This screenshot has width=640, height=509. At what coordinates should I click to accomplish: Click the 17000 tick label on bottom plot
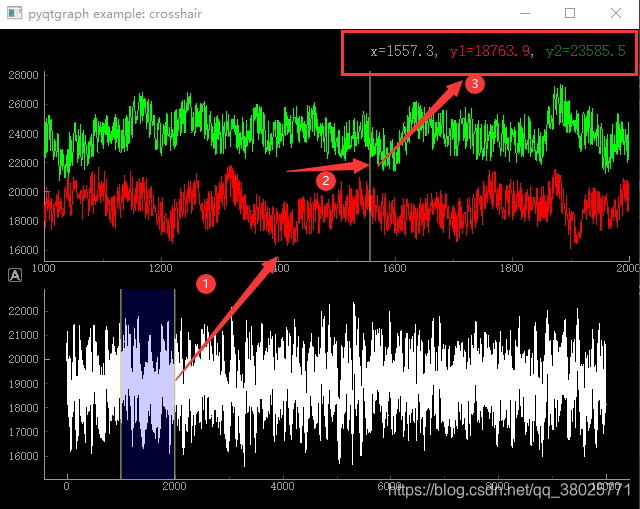tap(23, 432)
